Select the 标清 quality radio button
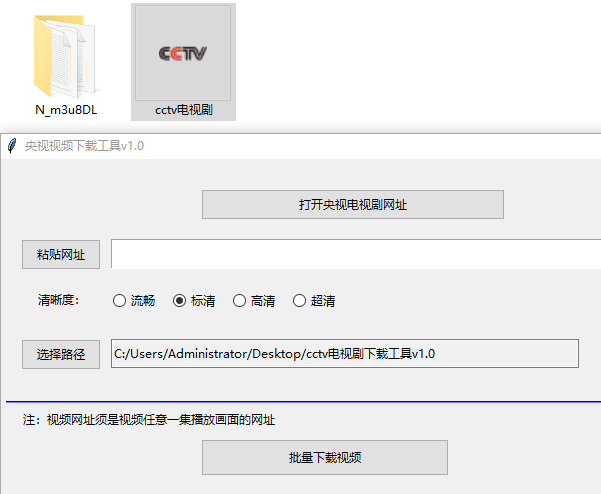Screen dimensions: 601x494 pos(179,300)
